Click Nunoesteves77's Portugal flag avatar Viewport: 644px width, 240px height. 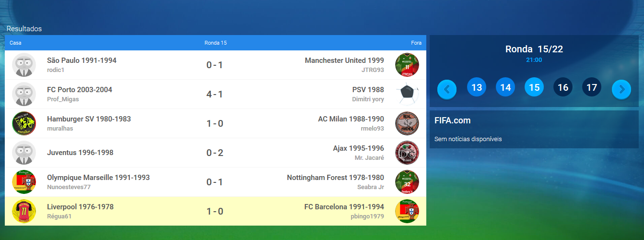tap(24, 182)
